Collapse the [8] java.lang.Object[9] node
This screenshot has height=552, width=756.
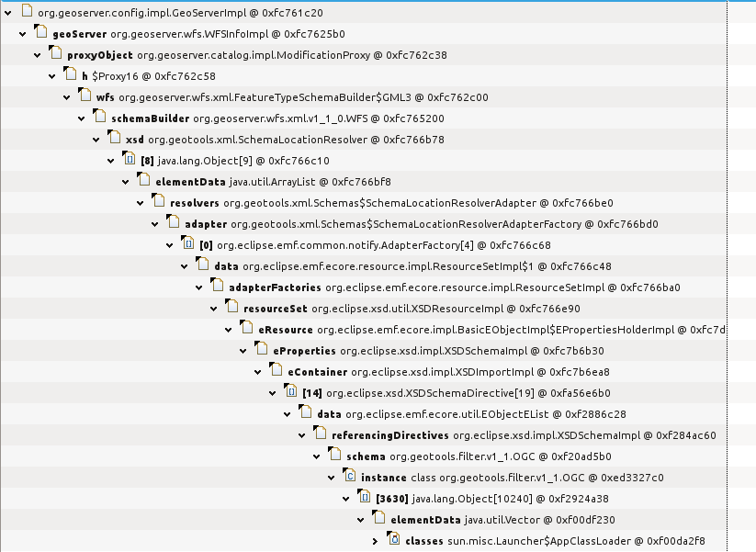click(x=111, y=162)
